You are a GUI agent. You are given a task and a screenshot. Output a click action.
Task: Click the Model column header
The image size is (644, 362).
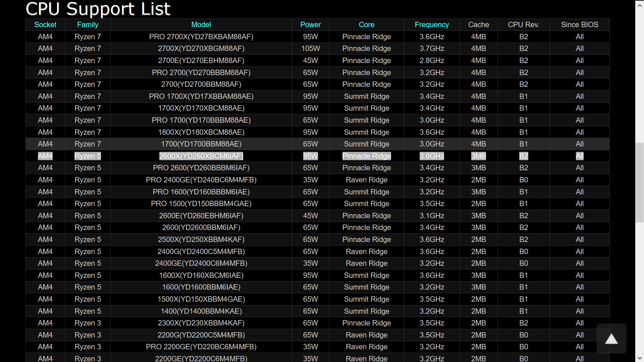click(x=201, y=25)
